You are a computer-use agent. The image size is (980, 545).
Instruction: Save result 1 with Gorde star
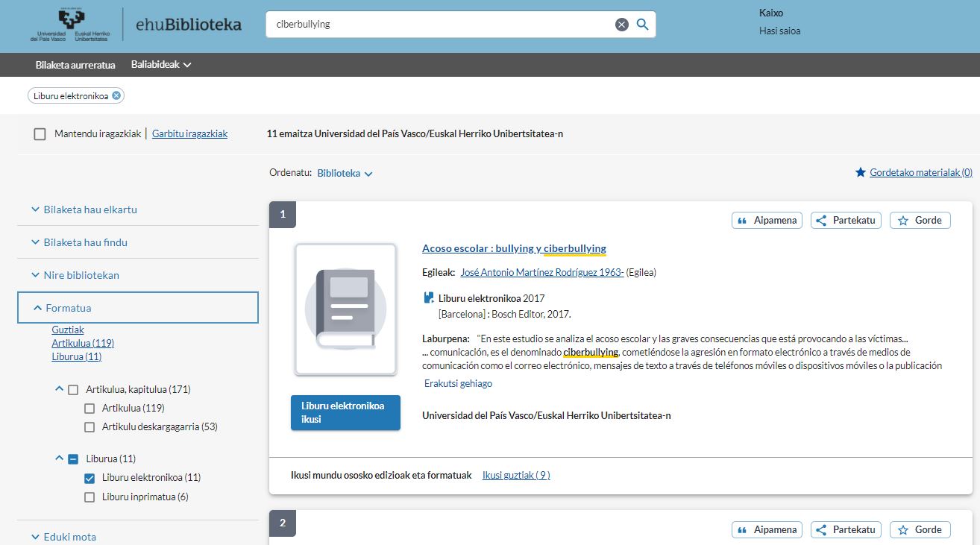tap(920, 220)
